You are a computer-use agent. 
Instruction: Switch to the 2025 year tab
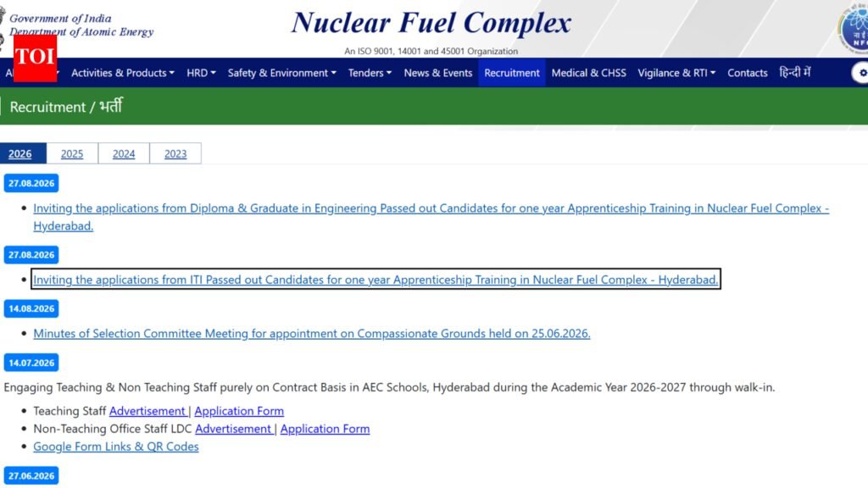click(x=72, y=154)
